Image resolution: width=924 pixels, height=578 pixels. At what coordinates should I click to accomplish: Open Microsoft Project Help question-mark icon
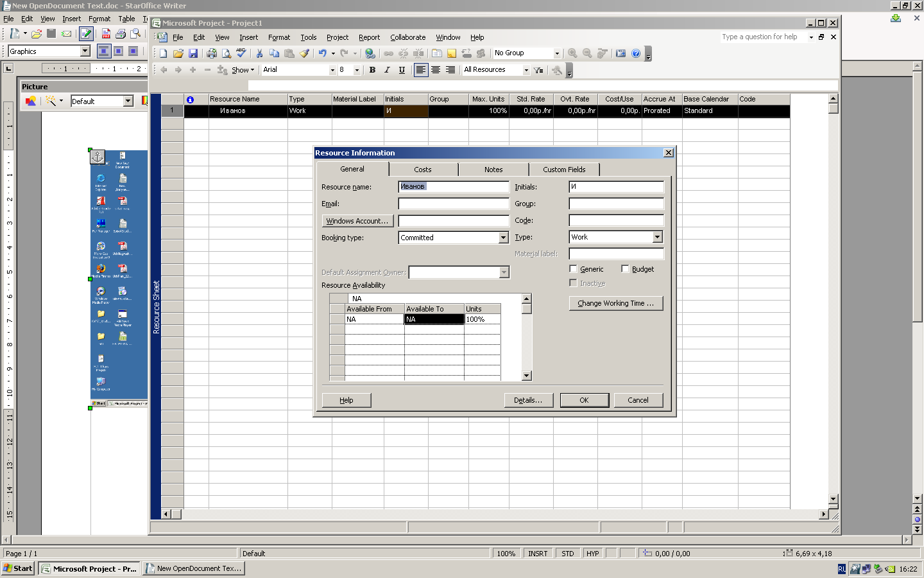pyautogui.click(x=636, y=53)
